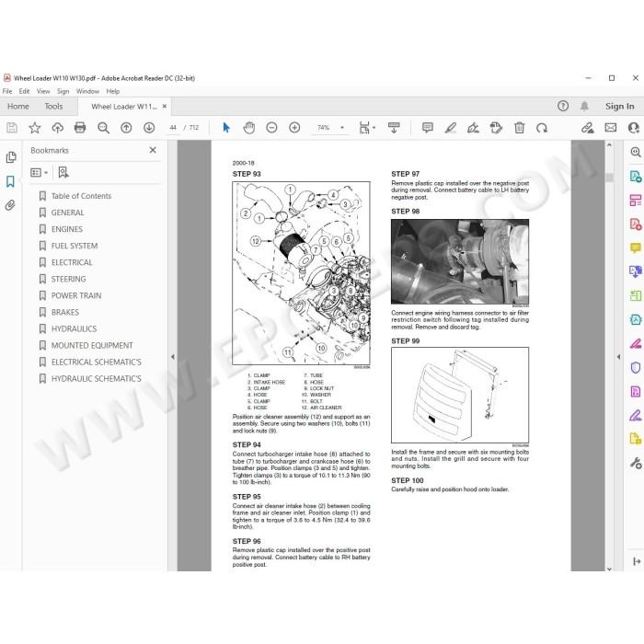Select the arrow selection tool
Image resolution: width=644 pixels, height=644 pixels.
click(x=226, y=128)
